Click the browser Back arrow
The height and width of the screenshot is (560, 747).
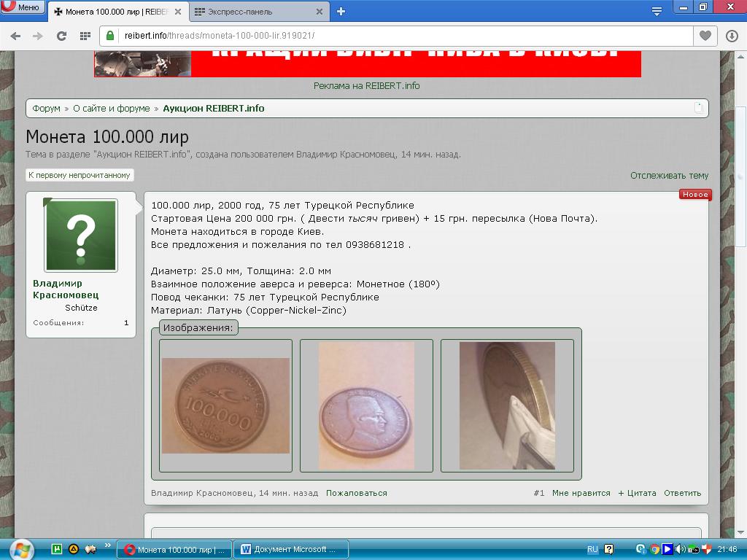15,36
